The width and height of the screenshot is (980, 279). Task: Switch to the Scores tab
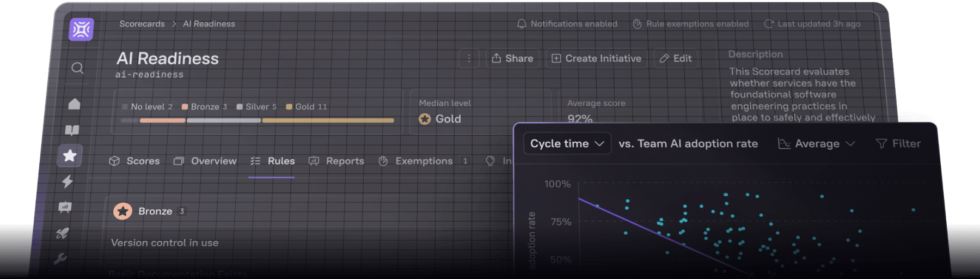[134, 161]
